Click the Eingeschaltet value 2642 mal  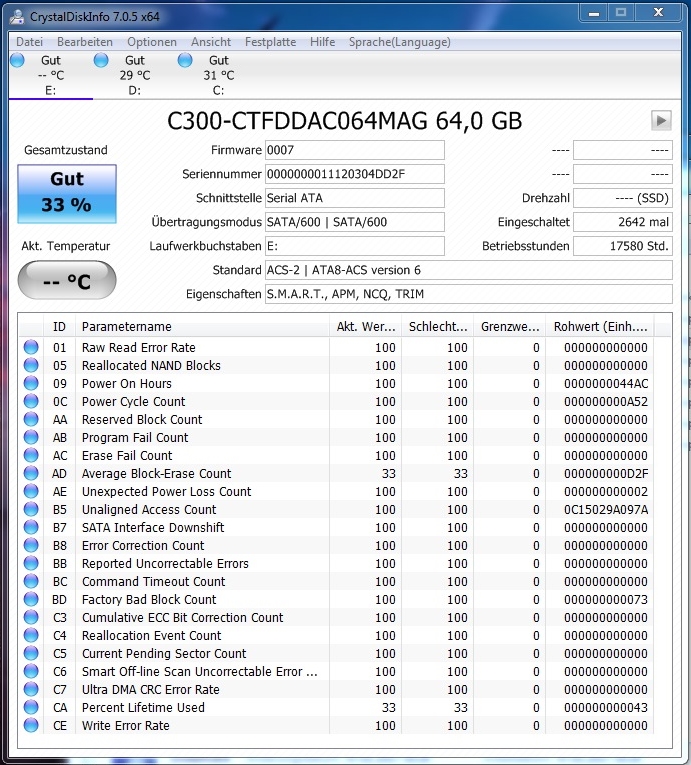(623, 222)
